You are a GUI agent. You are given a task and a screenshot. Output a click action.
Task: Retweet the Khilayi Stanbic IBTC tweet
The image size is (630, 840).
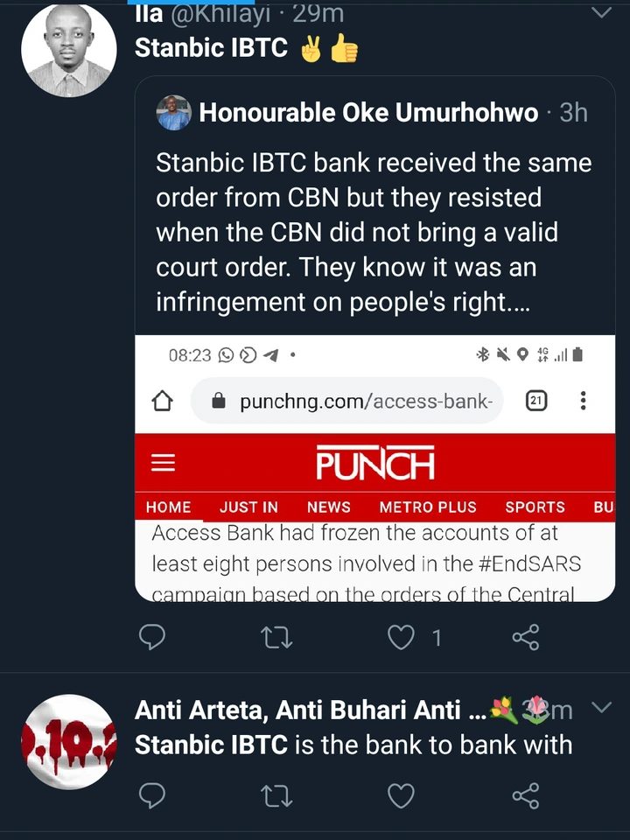pos(277,637)
